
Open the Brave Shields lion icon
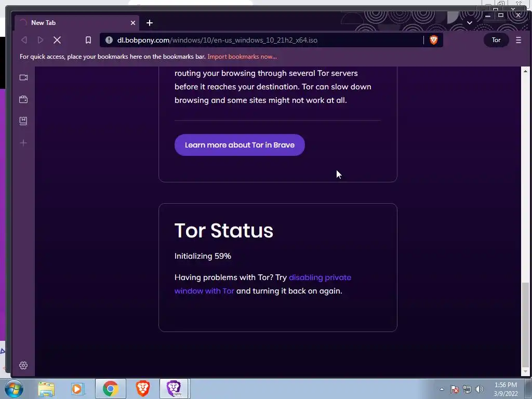(x=433, y=40)
